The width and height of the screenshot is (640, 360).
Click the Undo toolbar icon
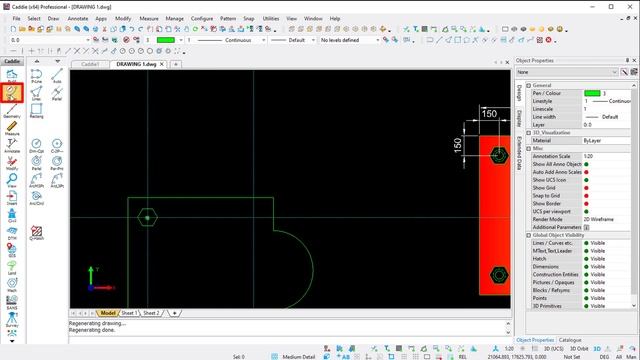click(131, 29)
